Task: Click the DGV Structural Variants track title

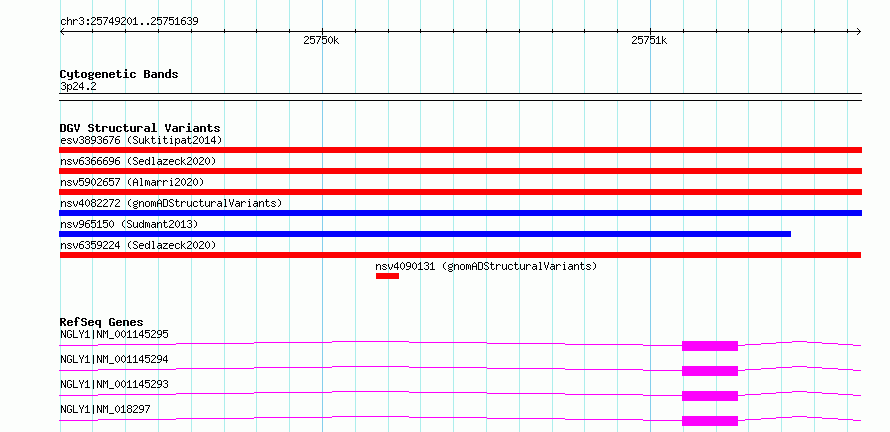Action: 140,128
